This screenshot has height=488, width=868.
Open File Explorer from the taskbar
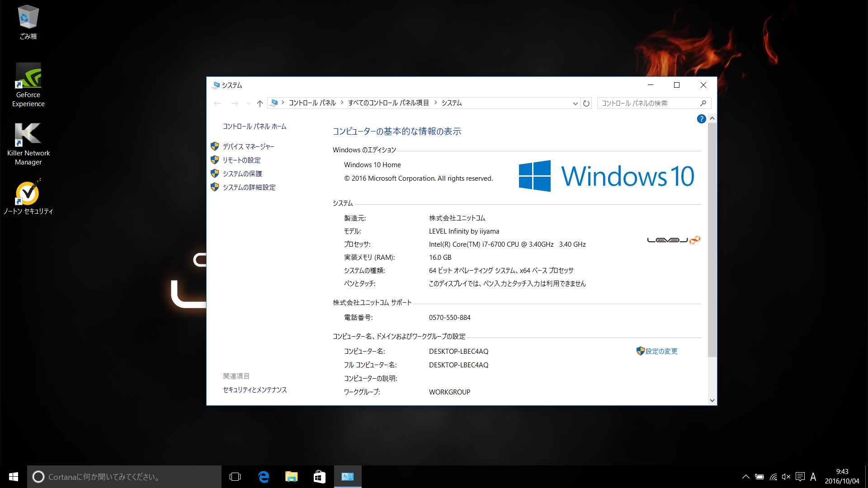pos(292,477)
